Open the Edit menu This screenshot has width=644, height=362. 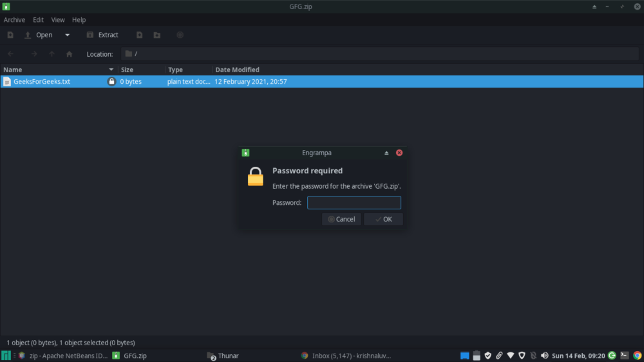click(x=38, y=20)
